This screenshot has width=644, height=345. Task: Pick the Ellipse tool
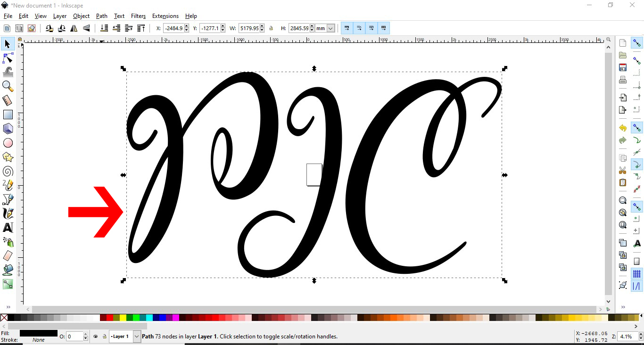click(x=8, y=143)
